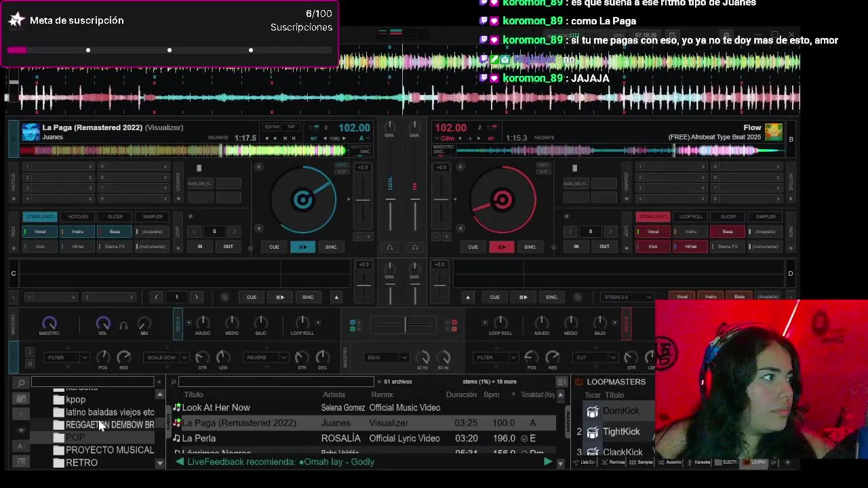Set loop IN point on deck A
868x488 pixels.
(x=199, y=247)
